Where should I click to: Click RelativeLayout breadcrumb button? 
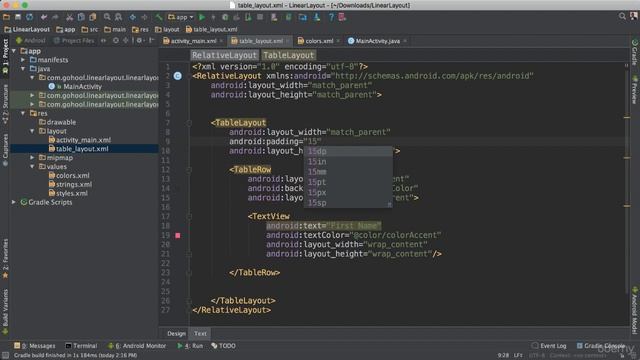[224, 55]
